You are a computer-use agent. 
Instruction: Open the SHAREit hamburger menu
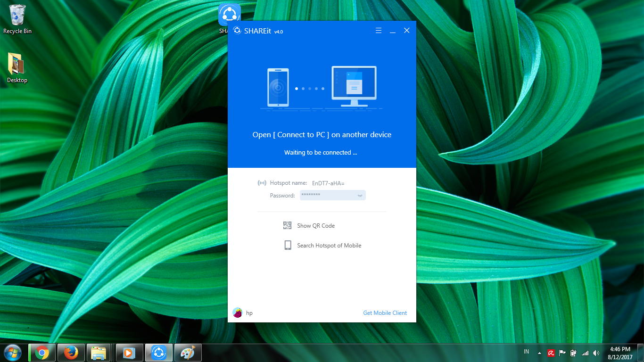pyautogui.click(x=378, y=31)
